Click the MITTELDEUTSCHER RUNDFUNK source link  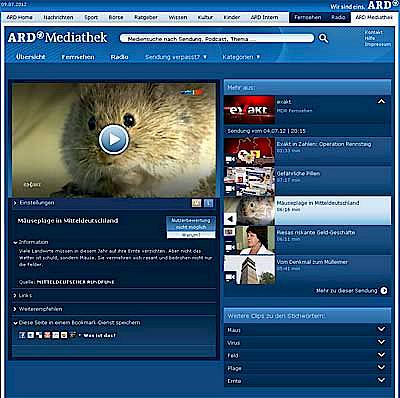click(x=75, y=282)
